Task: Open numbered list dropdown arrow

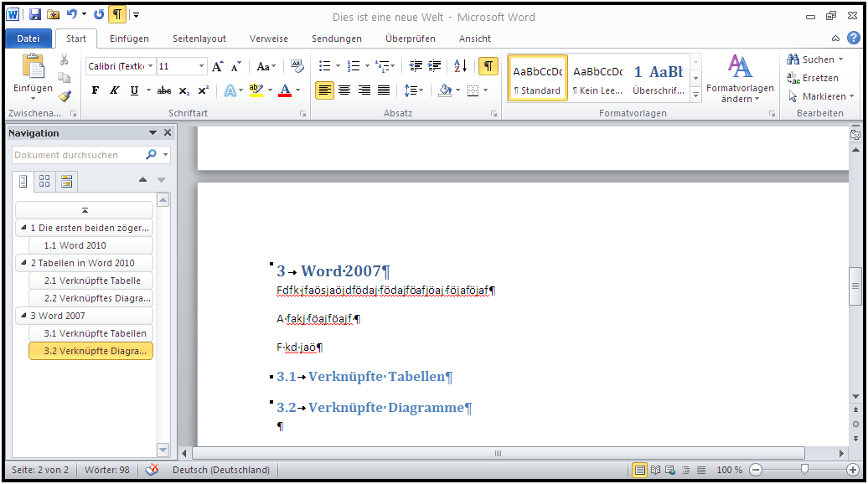Action: [x=368, y=66]
